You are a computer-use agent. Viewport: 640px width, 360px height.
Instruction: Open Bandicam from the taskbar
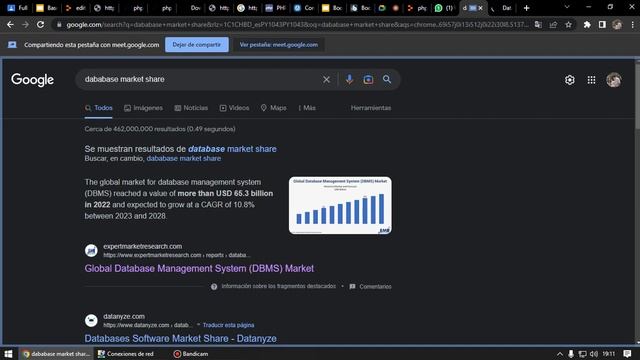pos(191,354)
